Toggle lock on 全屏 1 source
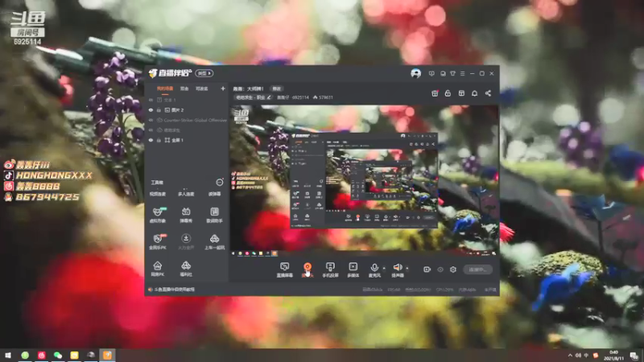The width and height of the screenshot is (644, 362). (159, 140)
